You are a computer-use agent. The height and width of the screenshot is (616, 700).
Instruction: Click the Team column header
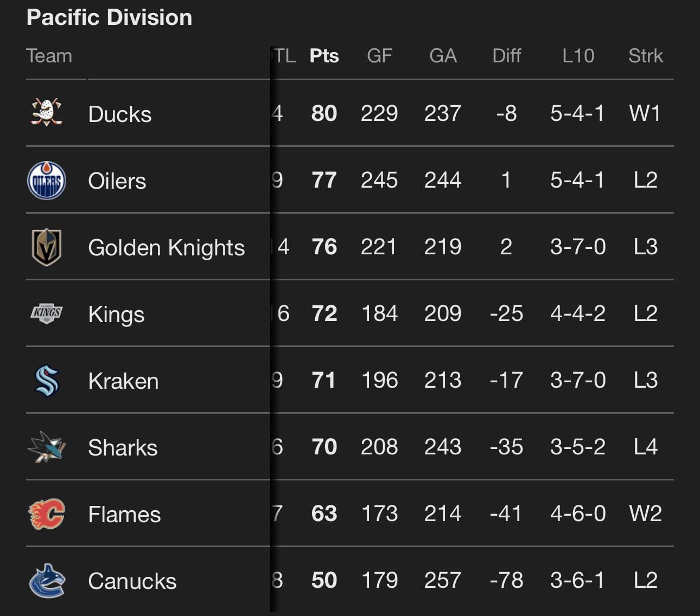(x=49, y=56)
